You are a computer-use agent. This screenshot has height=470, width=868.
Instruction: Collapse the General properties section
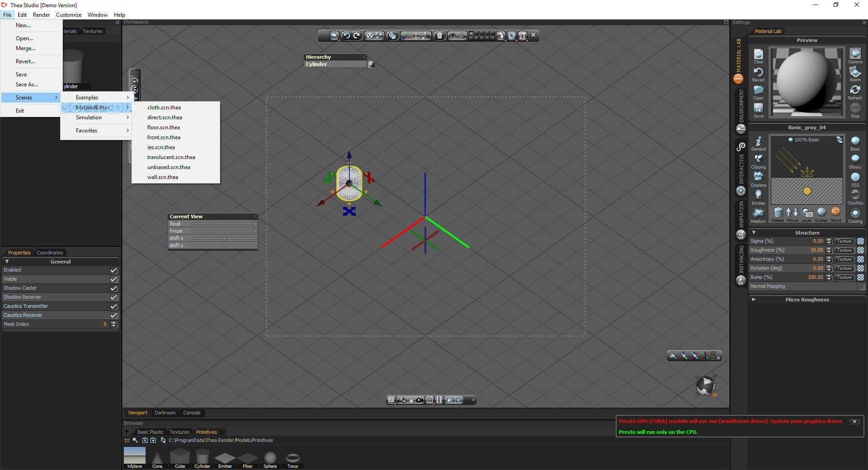[7, 262]
